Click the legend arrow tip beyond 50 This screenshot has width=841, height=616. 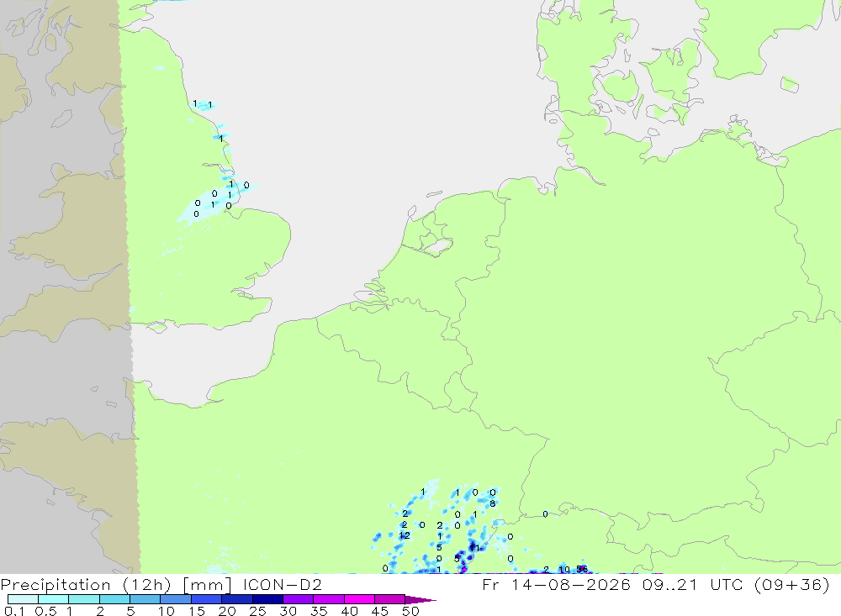(421, 600)
